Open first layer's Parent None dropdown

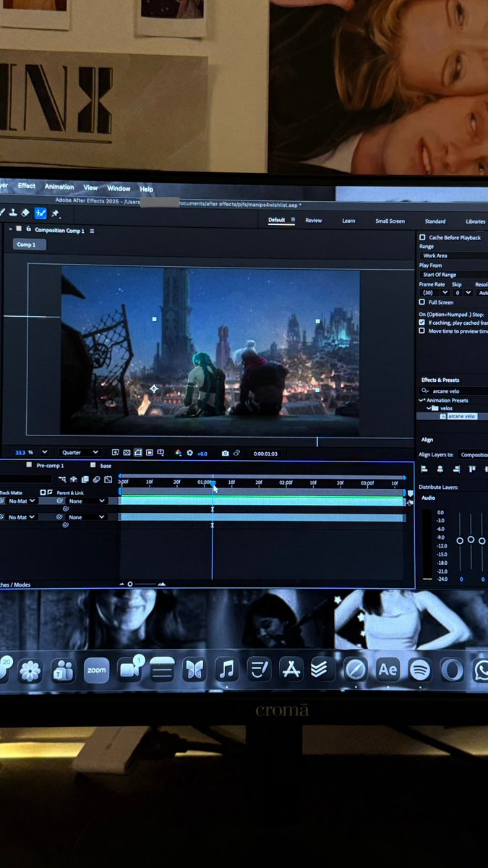[85, 501]
